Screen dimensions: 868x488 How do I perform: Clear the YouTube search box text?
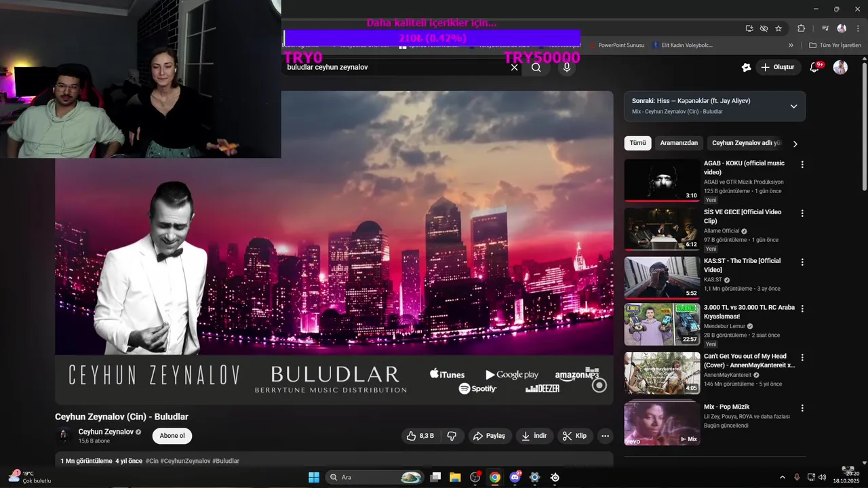point(514,67)
